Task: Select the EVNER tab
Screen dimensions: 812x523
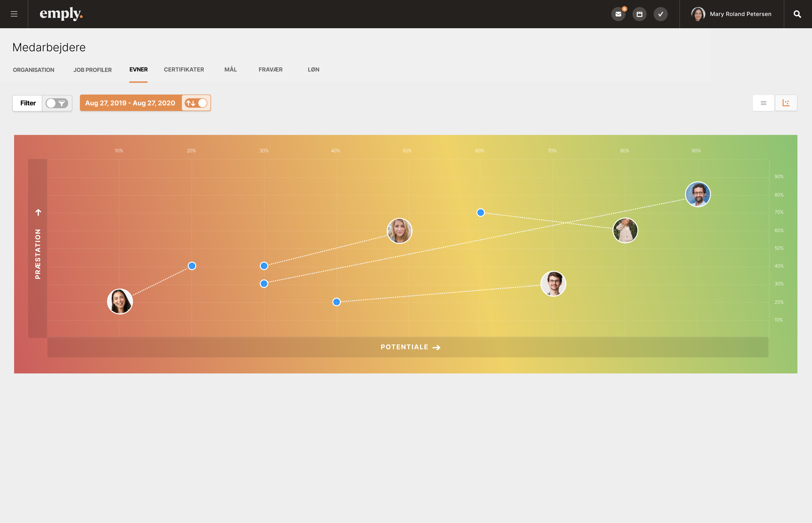Action: pos(138,70)
